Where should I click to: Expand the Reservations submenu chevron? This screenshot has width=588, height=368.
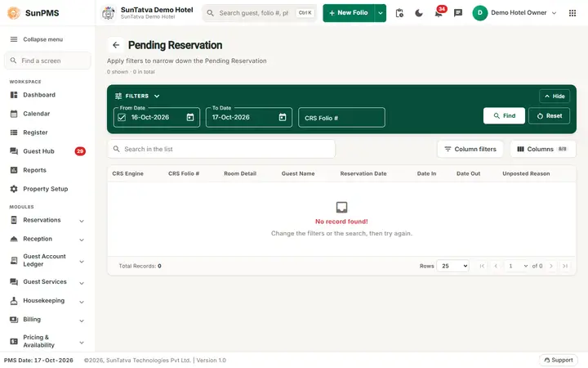pos(82,221)
